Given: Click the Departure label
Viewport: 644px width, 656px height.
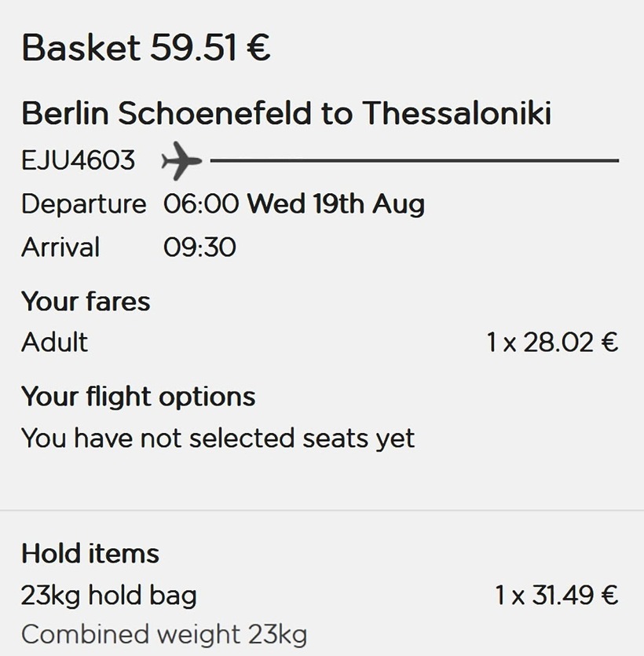Looking at the screenshot, I should (x=83, y=204).
